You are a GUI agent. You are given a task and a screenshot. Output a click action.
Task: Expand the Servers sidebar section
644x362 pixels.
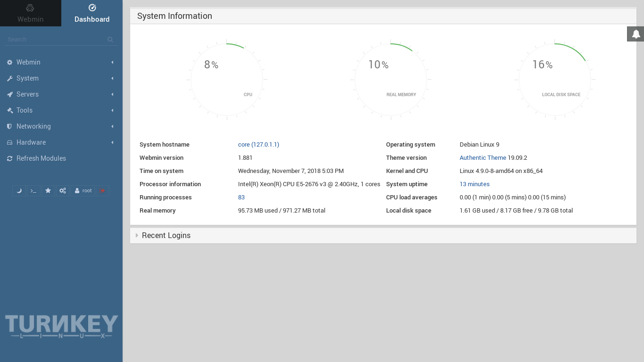[x=27, y=94]
